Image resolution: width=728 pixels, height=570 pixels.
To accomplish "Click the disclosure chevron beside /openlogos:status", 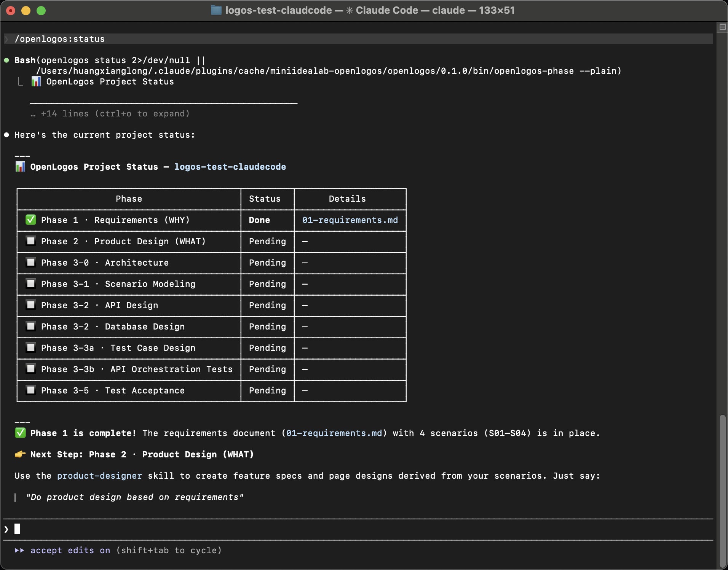I will tap(6, 39).
